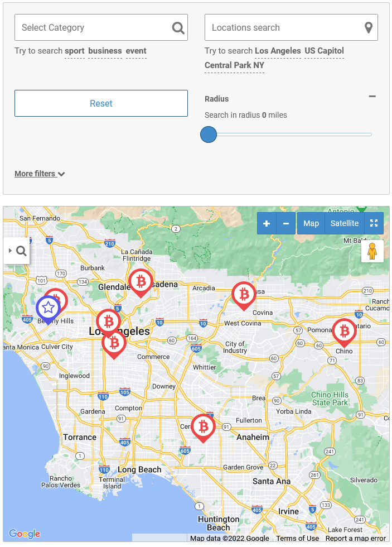The image size is (392, 547).
Task: Select the bitcoin marker covering Los Angeles label
Action: click(x=108, y=322)
